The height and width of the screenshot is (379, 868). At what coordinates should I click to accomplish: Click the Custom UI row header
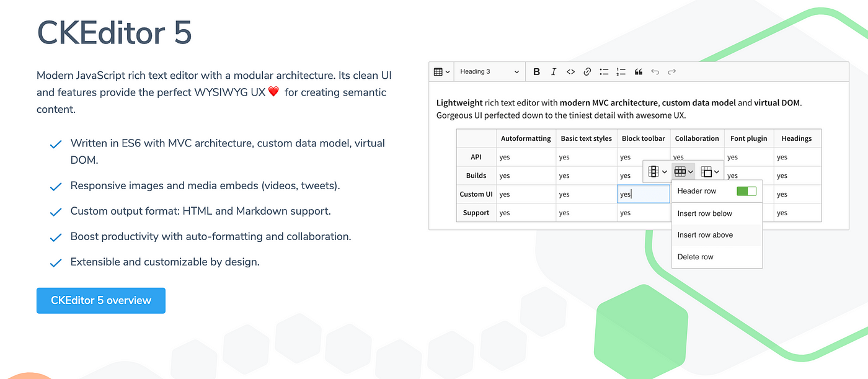[x=476, y=194]
